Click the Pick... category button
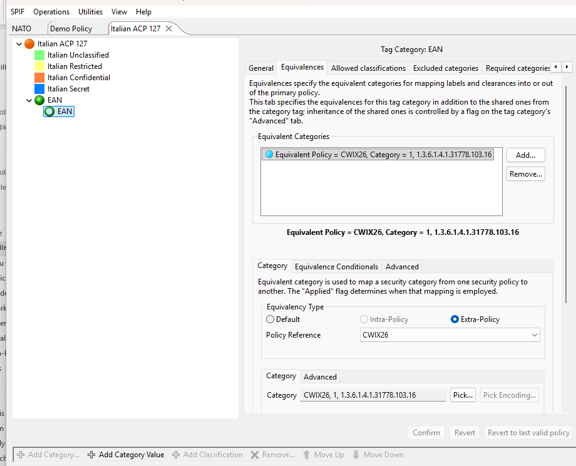576x466 pixels. click(x=462, y=395)
